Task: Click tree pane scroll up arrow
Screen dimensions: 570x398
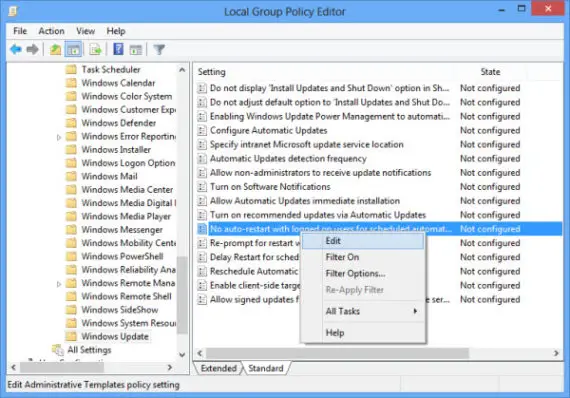Action: (182, 70)
